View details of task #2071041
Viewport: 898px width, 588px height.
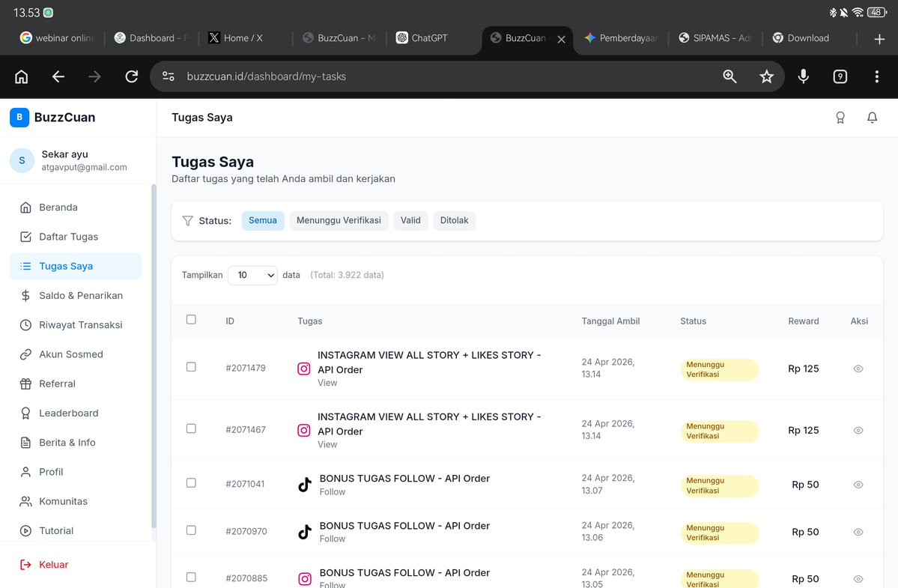pos(858,485)
